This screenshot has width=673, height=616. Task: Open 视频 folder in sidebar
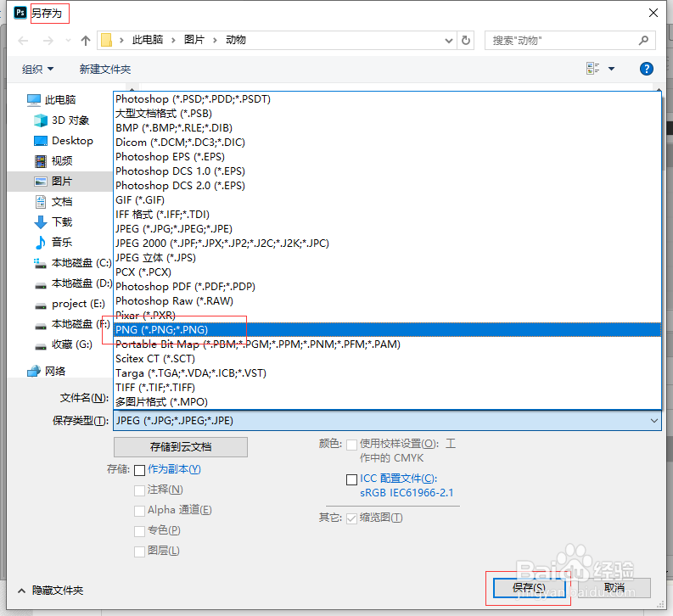pyautogui.click(x=53, y=161)
